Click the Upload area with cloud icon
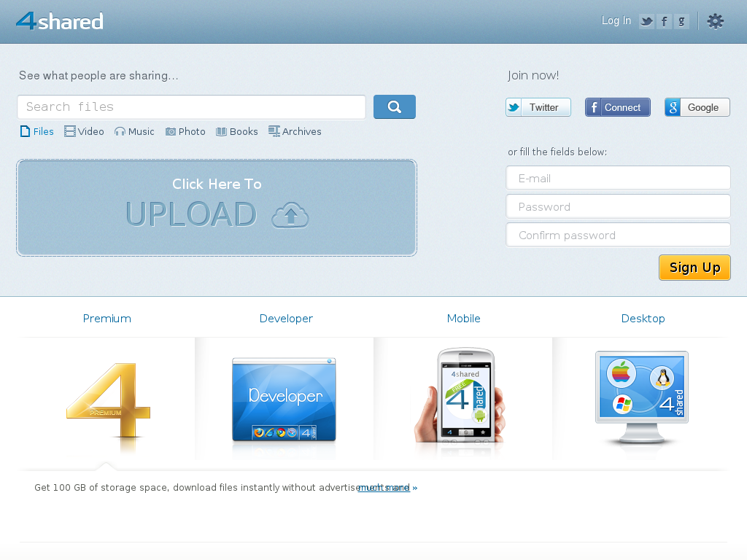The height and width of the screenshot is (560, 747). point(217,208)
